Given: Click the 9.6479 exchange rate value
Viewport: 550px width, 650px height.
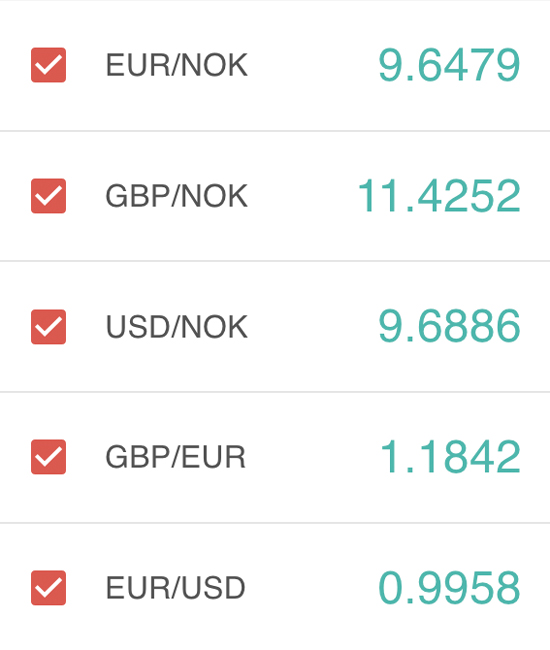Looking at the screenshot, I should coord(449,65).
